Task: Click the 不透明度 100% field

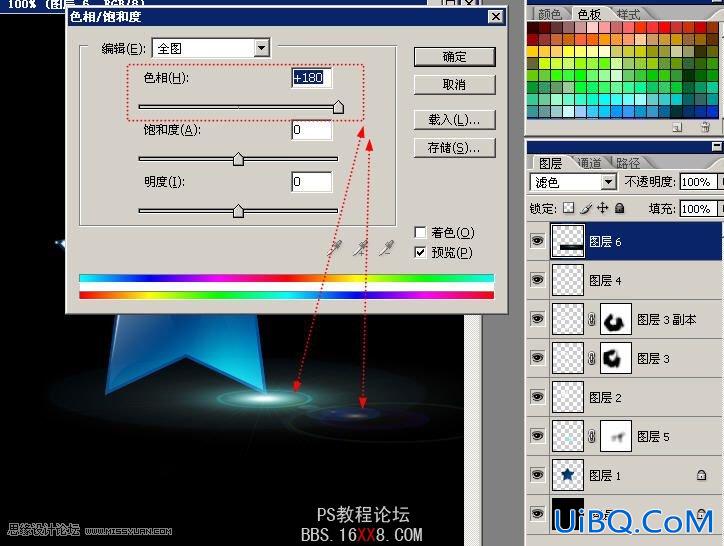Action: point(698,182)
